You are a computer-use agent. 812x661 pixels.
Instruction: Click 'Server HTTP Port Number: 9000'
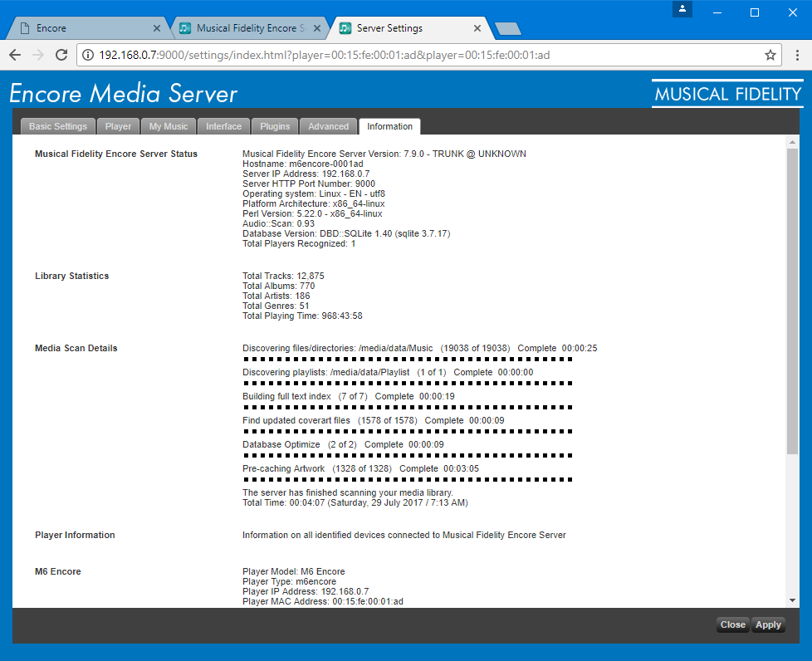pos(309,184)
